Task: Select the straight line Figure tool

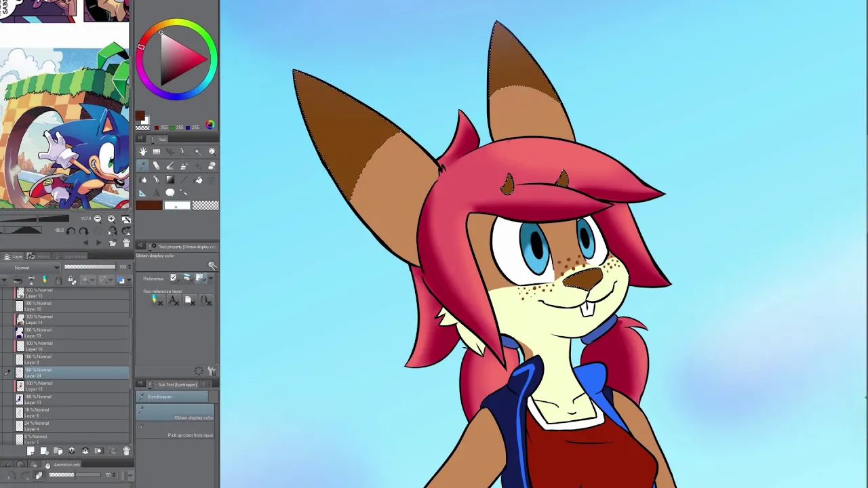Action: tap(184, 180)
